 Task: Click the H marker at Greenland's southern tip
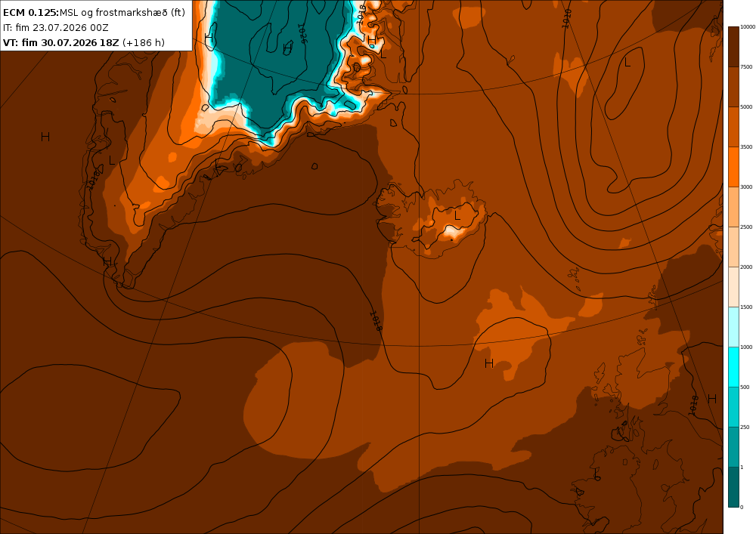click(x=107, y=261)
